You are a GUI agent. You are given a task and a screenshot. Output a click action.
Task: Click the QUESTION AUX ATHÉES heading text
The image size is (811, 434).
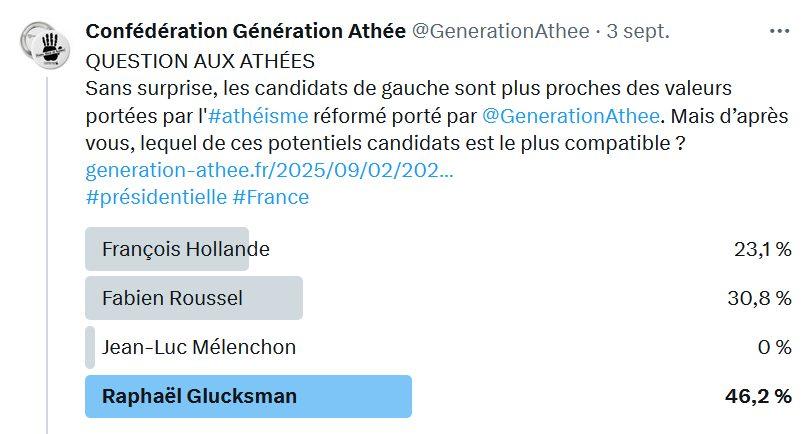(201, 59)
